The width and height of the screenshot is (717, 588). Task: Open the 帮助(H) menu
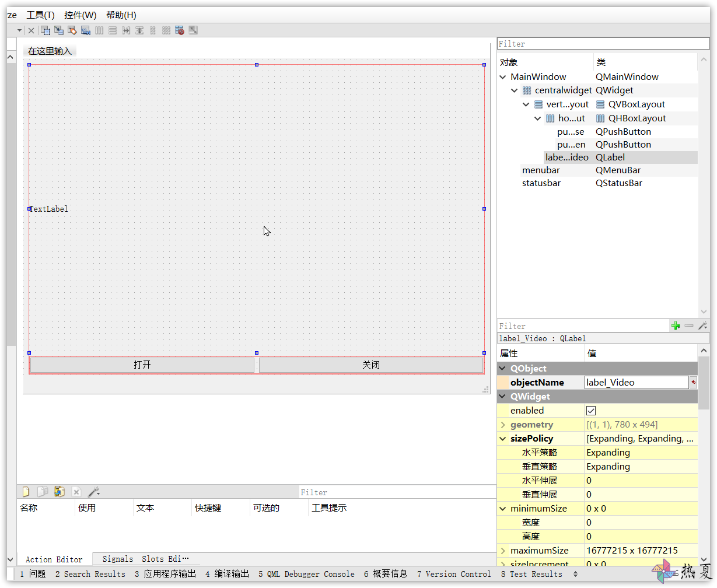coord(121,15)
